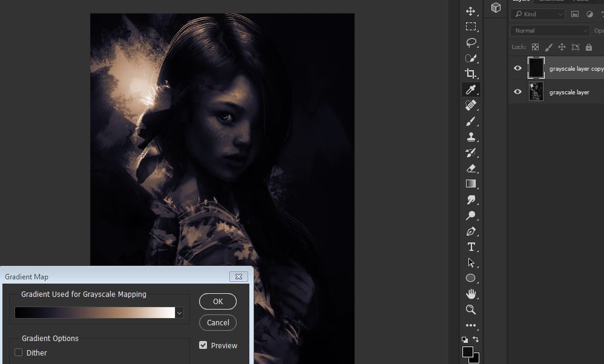This screenshot has height=364, width=604.
Task: Select the Zoom magnifier tool
Action: (x=470, y=310)
